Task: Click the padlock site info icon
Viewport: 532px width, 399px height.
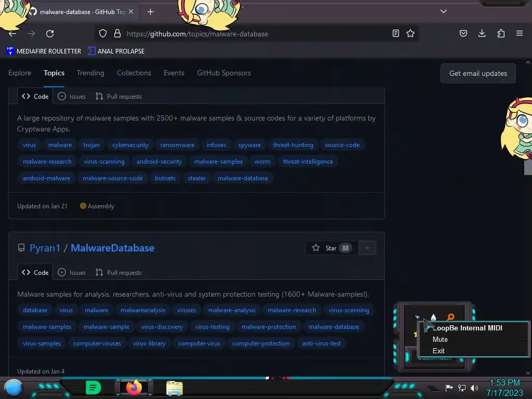Action: 117,33
